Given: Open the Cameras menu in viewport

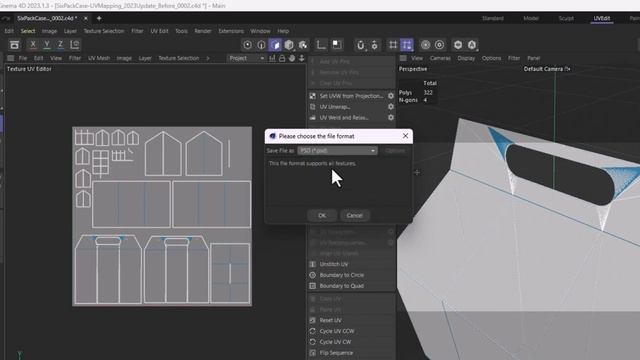Looking at the screenshot, I should tap(440, 58).
